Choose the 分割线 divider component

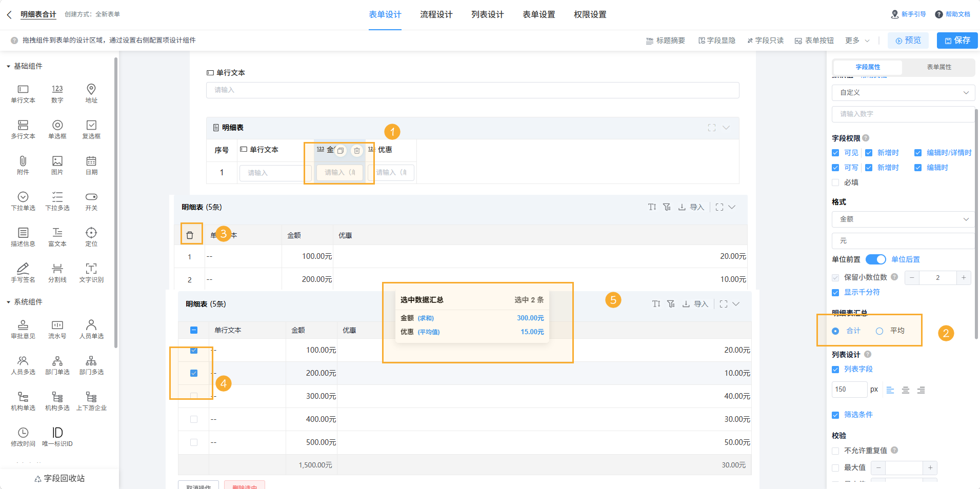point(57,273)
